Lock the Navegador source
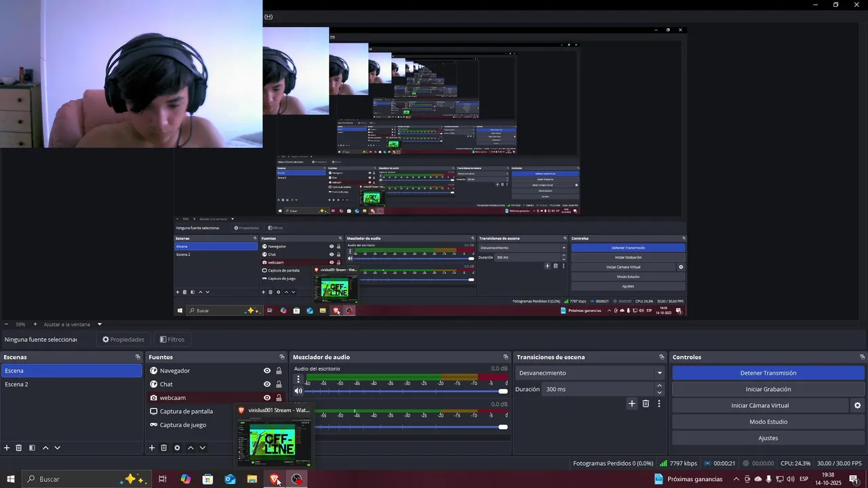This screenshot has height=488, width=868. [279, 371]
